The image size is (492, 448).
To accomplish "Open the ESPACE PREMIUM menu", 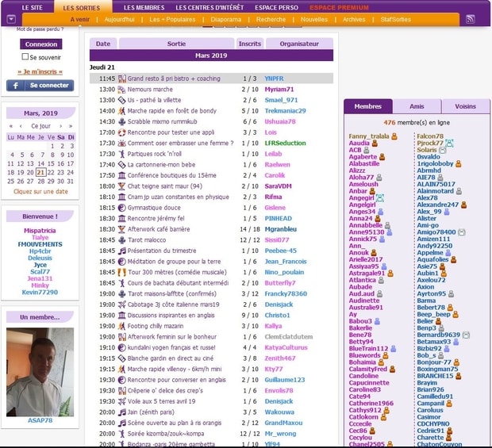I will coord(339,7).
